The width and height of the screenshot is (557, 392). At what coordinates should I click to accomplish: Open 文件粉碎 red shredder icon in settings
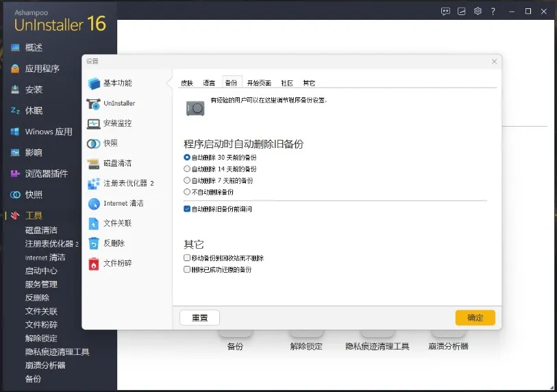tap(94, 264)
